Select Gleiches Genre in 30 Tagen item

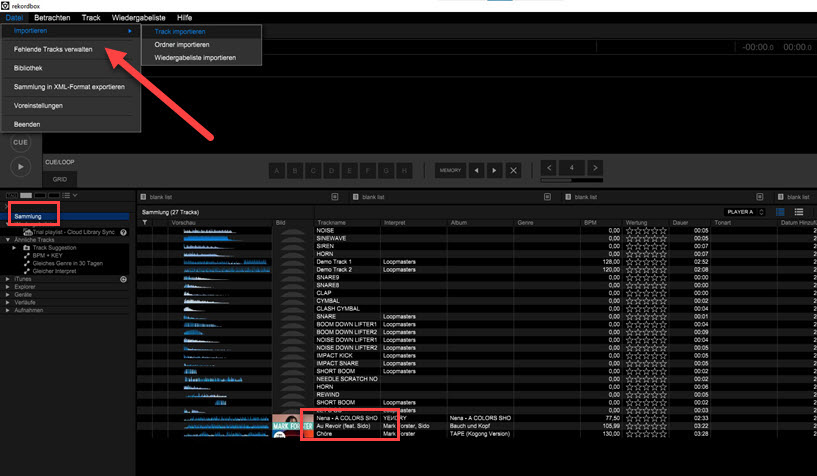[x=68, y=264]
